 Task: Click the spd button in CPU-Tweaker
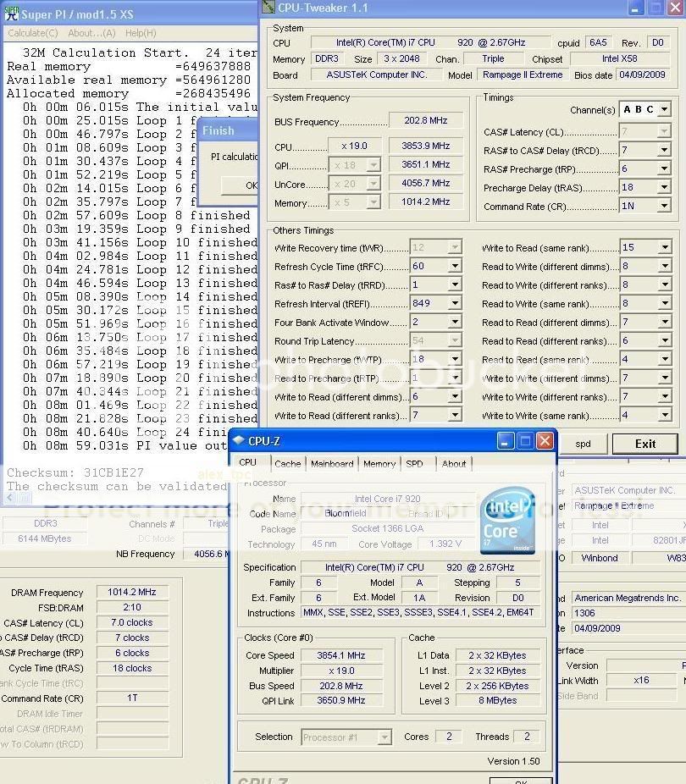click(x=583, y=444)
